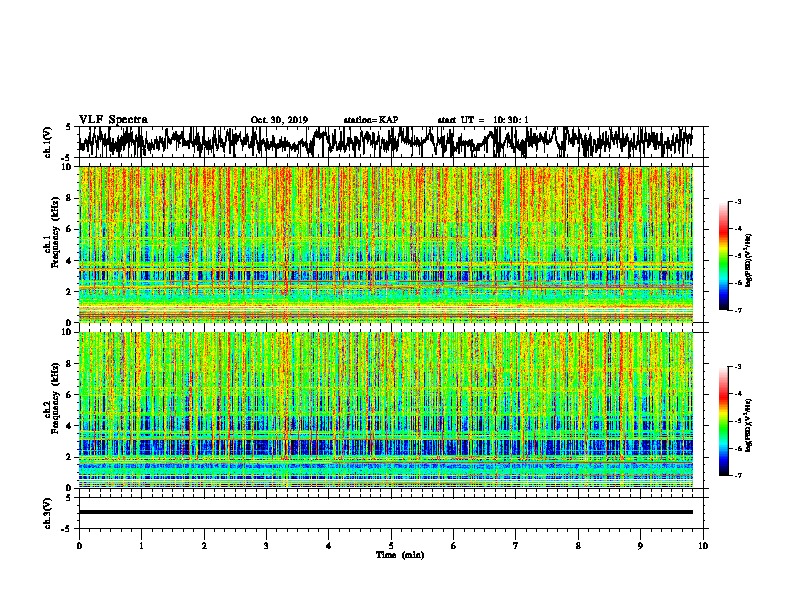Click the "6" kHz tick on ch.2 spectrogram
Image resolution: width=792 pixels, height=612 pixels.
point(69,394)
